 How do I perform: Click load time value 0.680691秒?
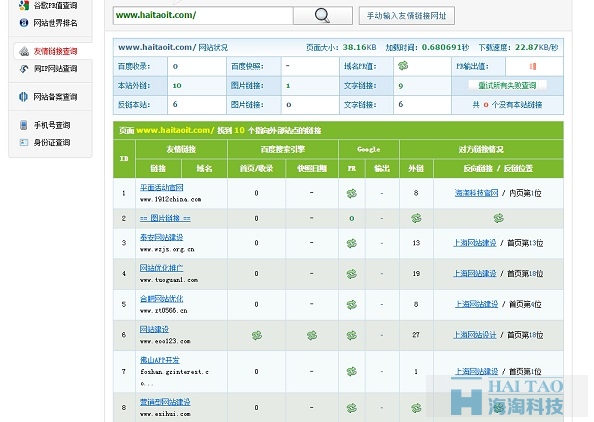446,47
